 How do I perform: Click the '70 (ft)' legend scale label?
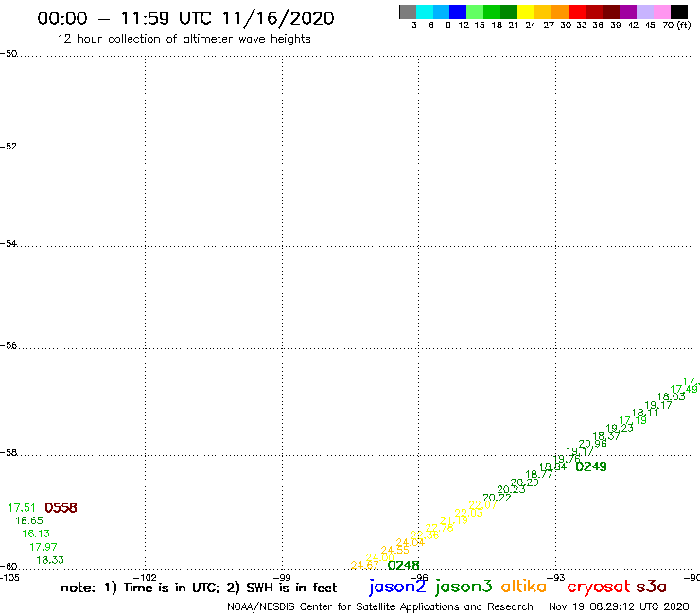coord(676,26)
